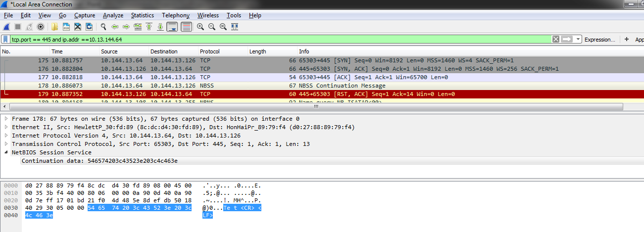The width and height of the screenshot is (644, 232).
Task: Start capturing packets with the shark fin icon
Action: coord(6,27)
